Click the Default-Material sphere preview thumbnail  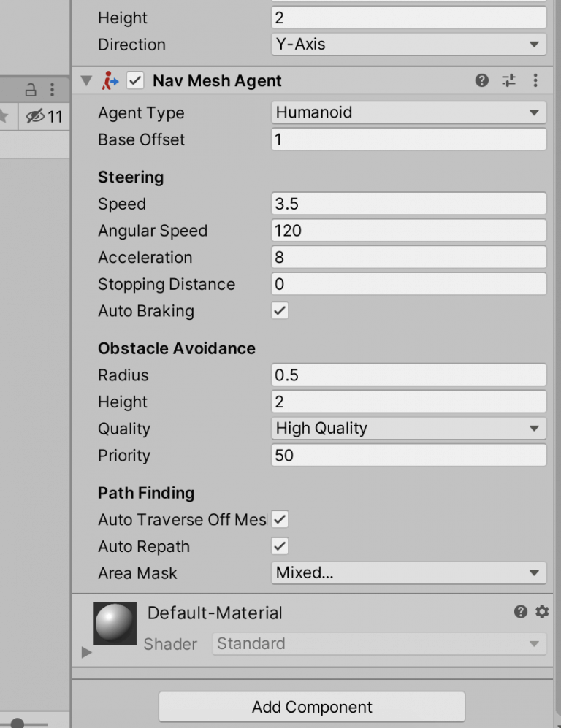click(x=114, y=623)
